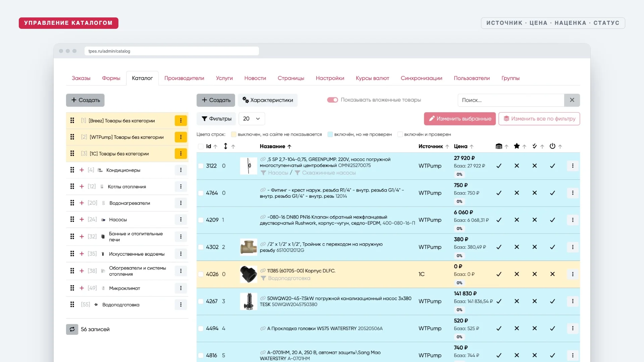Click the refresh icon beside 56 записей
Screen dimensions: 644x362
click(x=72, y=329)
